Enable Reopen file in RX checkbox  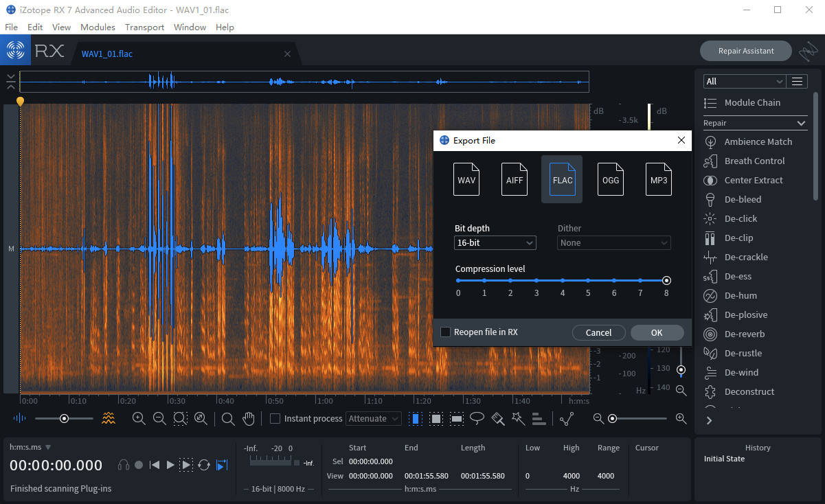[x=446, y=332]
